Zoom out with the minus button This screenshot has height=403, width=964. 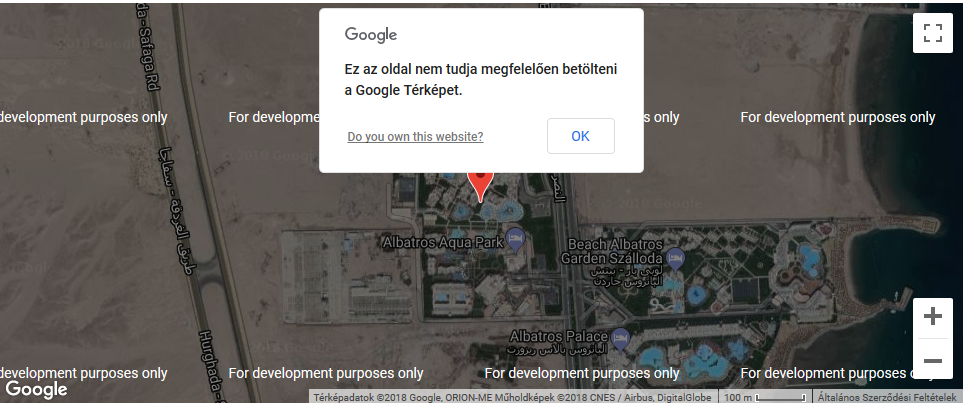pos(933,361)
